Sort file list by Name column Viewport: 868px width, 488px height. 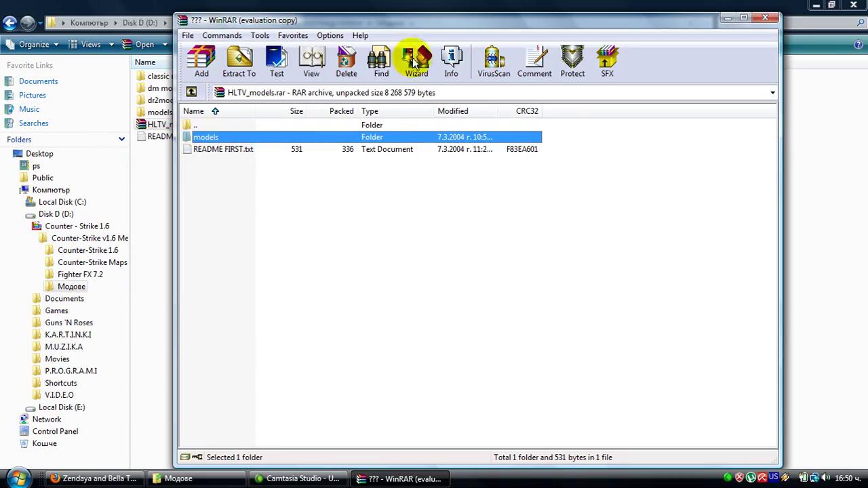(x=193, y=111)
